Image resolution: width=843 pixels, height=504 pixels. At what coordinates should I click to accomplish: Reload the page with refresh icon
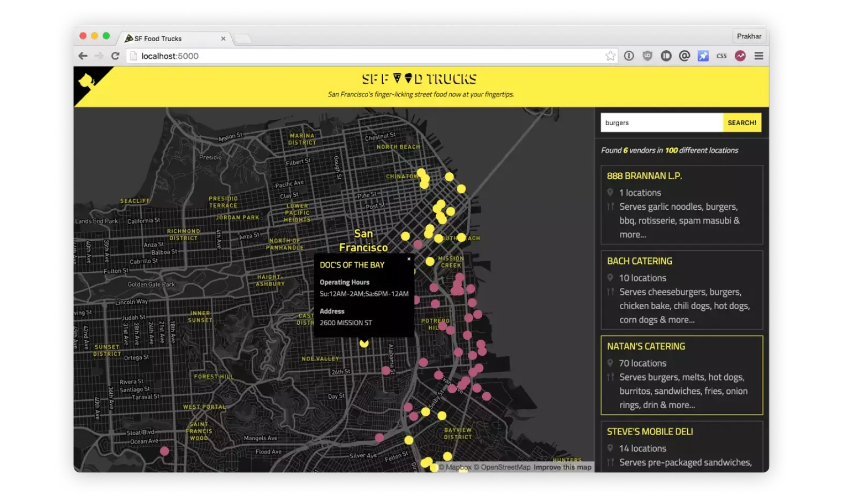[x=115, y=56]
